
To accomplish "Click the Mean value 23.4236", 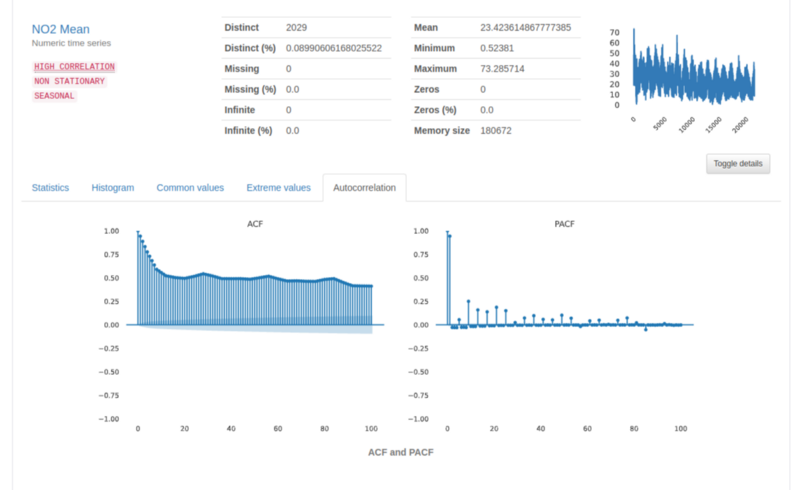I will [526, 28].
